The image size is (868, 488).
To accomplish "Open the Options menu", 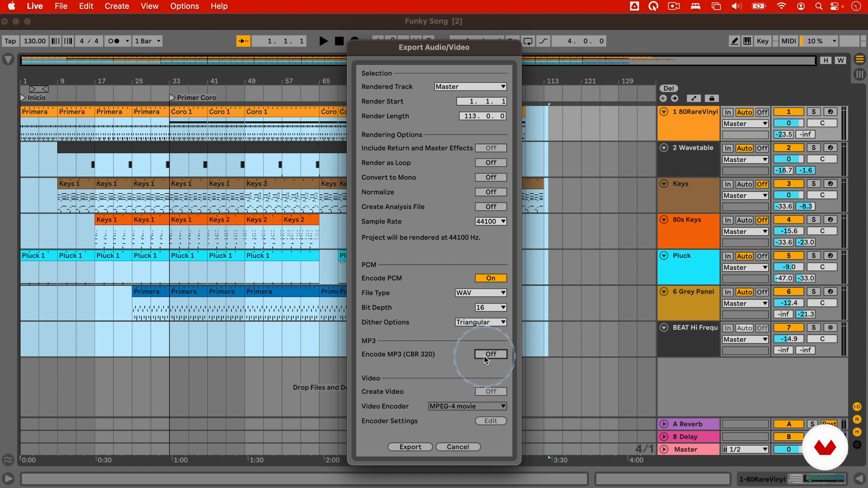I will pyautogui.click(x=185, y=6).
